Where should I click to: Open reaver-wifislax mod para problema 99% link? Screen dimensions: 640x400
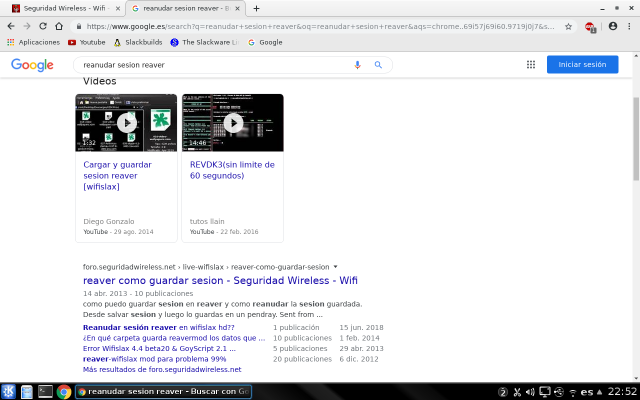[155, 359]
